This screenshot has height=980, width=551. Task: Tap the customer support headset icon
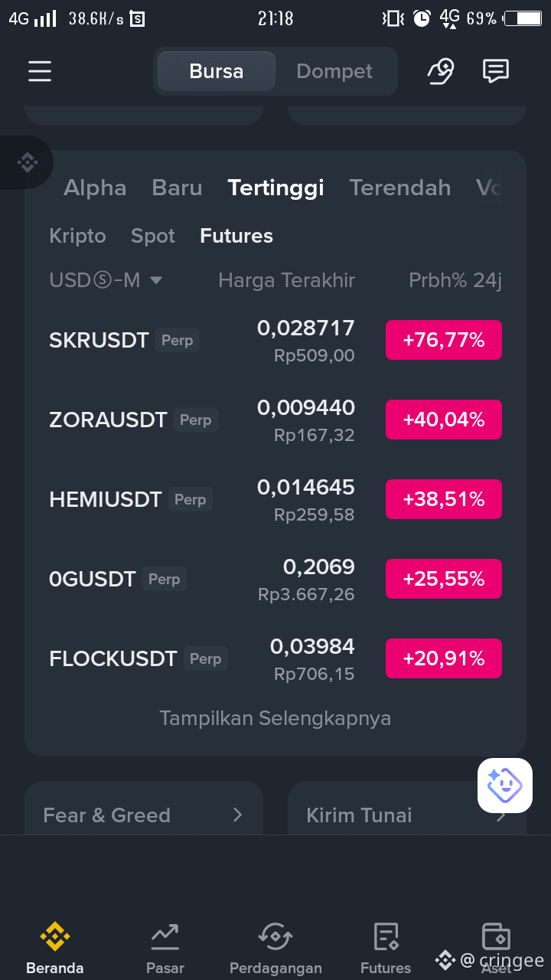coord(441,71)
